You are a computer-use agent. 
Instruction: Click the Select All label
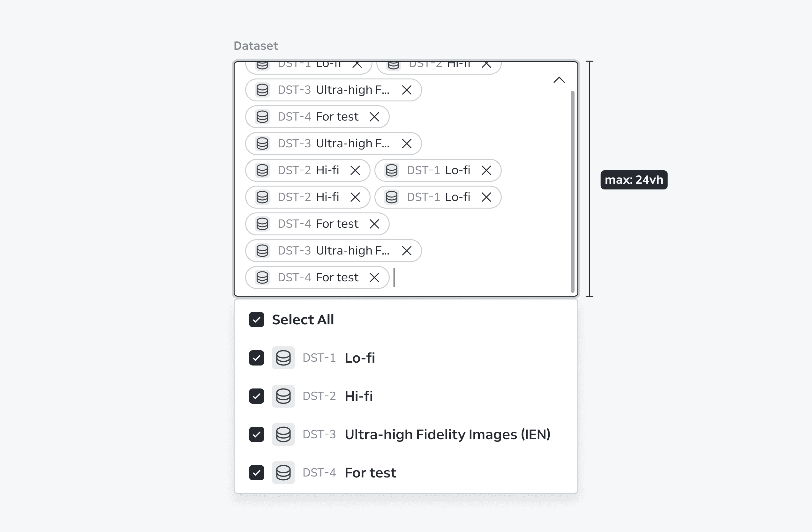[x=303, y=320]
